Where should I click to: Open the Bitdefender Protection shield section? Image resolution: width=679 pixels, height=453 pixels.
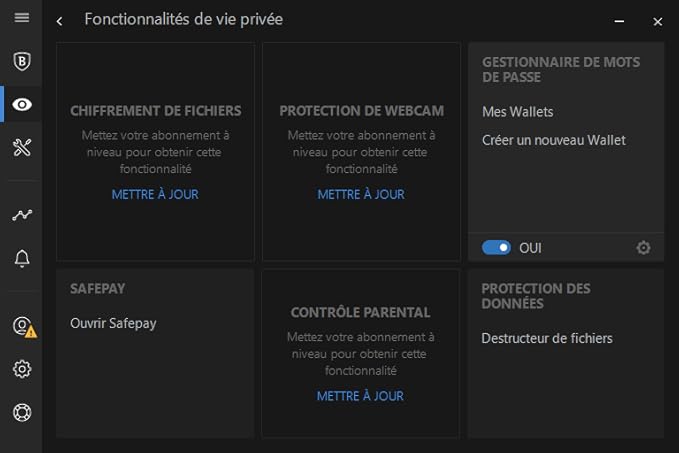point(21,61)
